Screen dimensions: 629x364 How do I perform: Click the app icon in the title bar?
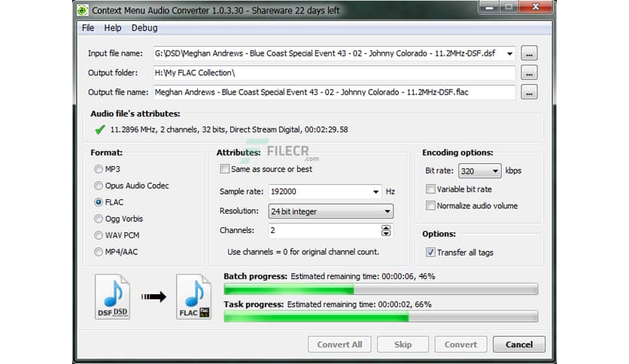(x=83, y=11)
